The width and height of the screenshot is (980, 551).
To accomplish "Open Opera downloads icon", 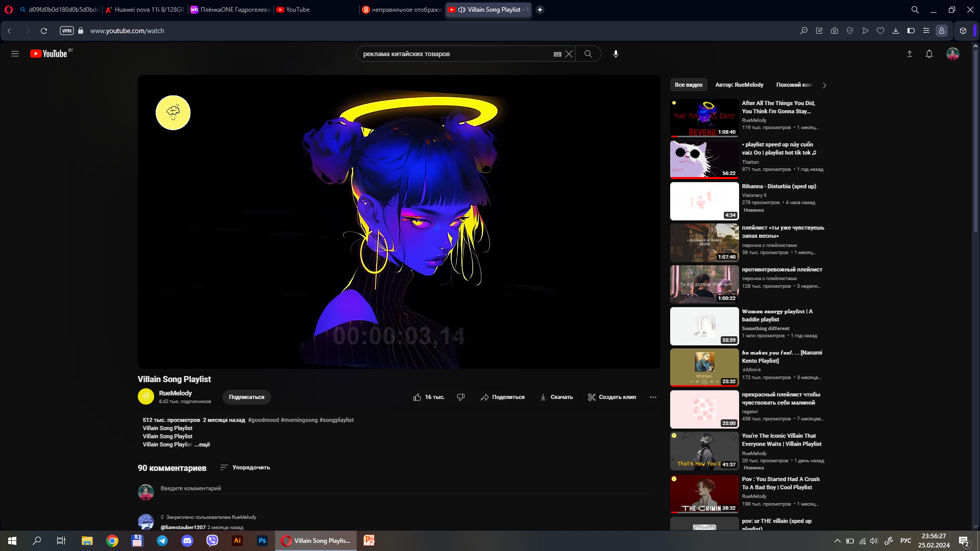I will (896, 31).
